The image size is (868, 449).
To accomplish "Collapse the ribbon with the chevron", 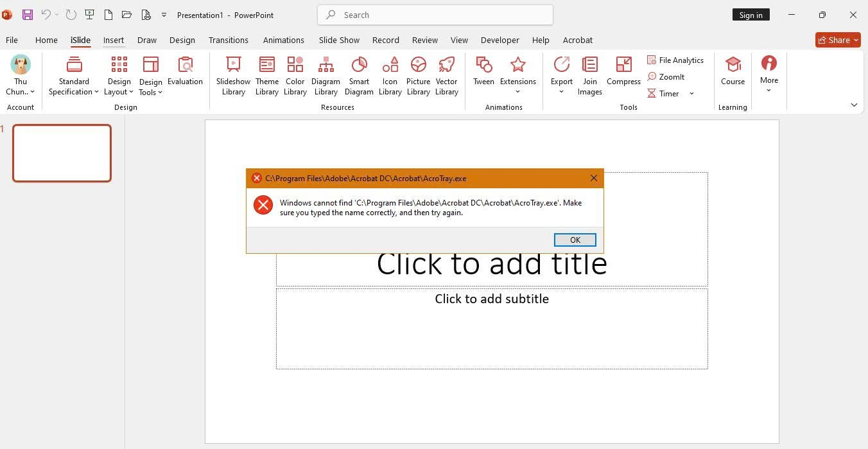I will pyautogui.click(x=854, y=105).
